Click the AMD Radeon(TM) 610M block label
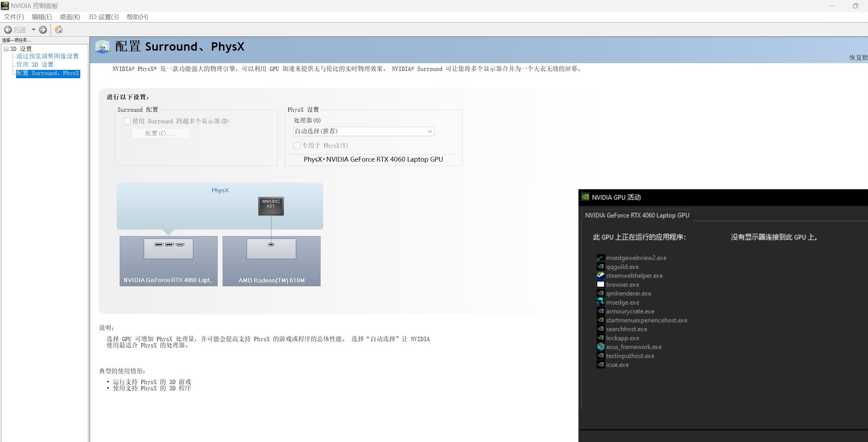The width and height of the screenshot is (868, 442). pos(271,281)
